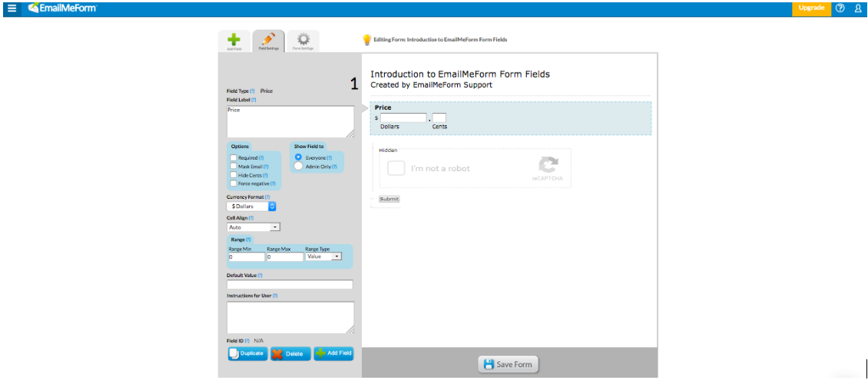Open help tooltip for Cell Align
868x390 pixels.
250,218
